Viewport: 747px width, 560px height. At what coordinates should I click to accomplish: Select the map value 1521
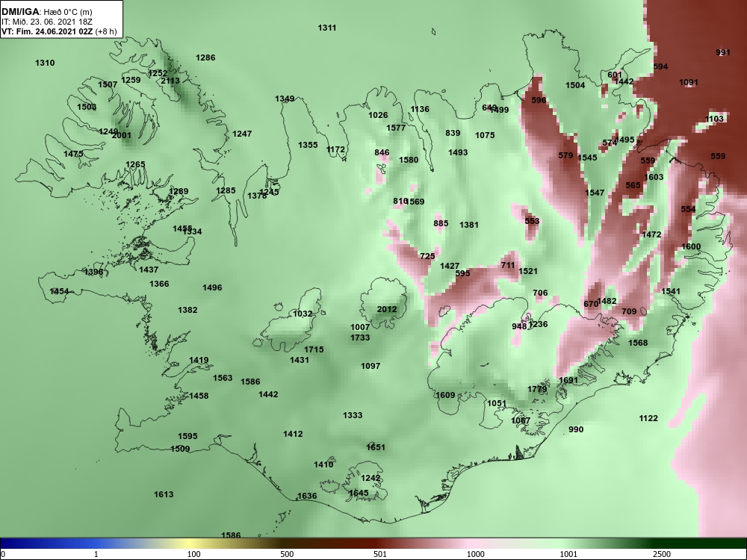click(x=528, y=272)
